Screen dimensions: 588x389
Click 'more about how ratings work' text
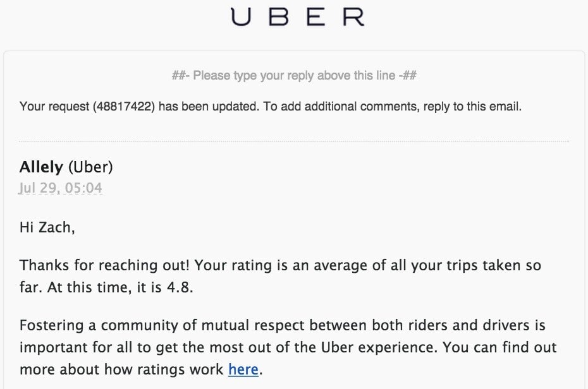[121, 369]
